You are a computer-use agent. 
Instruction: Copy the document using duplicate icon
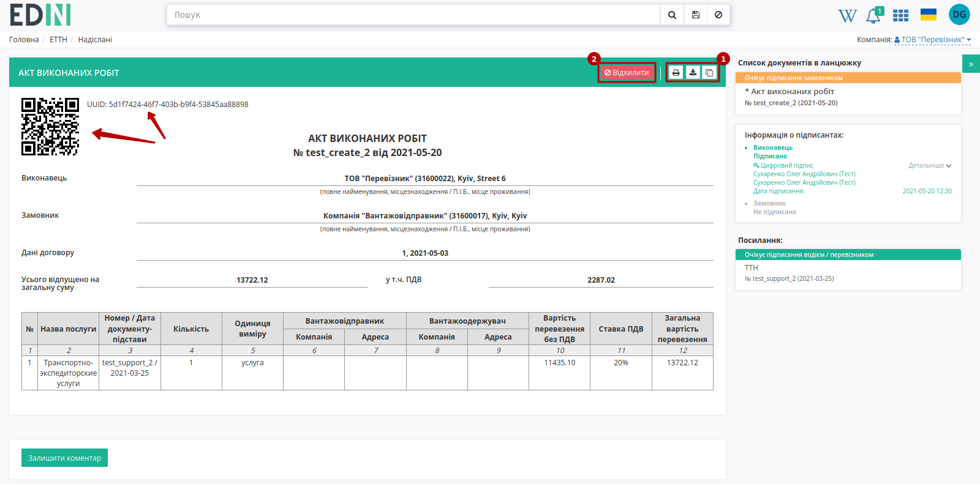pos(709,73)
